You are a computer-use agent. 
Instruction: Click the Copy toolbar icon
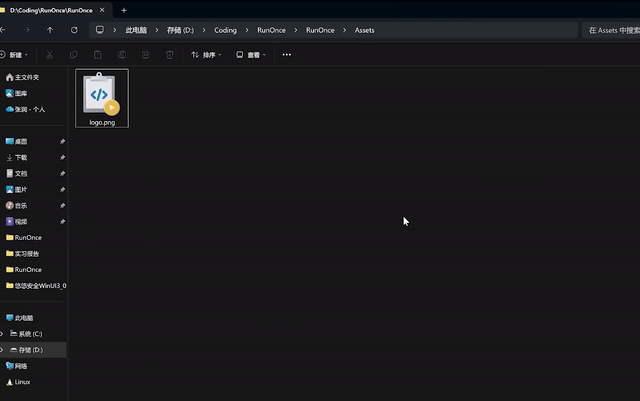tap(73, 55)
